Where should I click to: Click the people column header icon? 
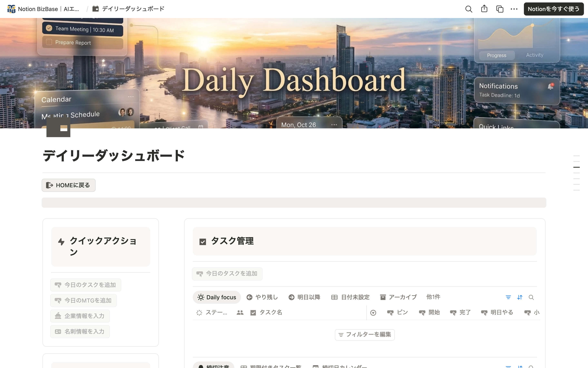240,313
